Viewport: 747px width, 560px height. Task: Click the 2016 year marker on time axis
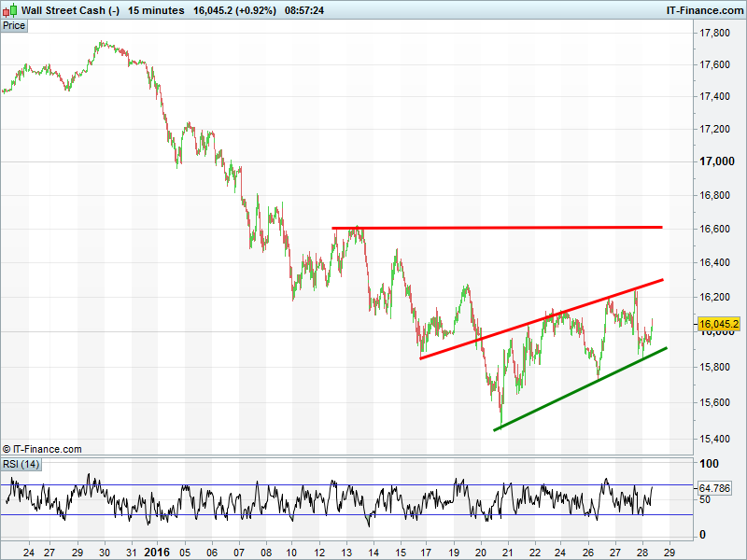(157, 552)
